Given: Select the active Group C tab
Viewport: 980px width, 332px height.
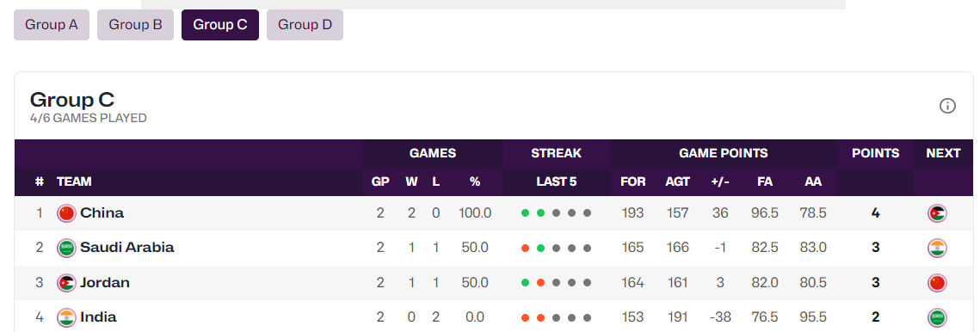Looking at the screenshot, I should tap(220, 25).
